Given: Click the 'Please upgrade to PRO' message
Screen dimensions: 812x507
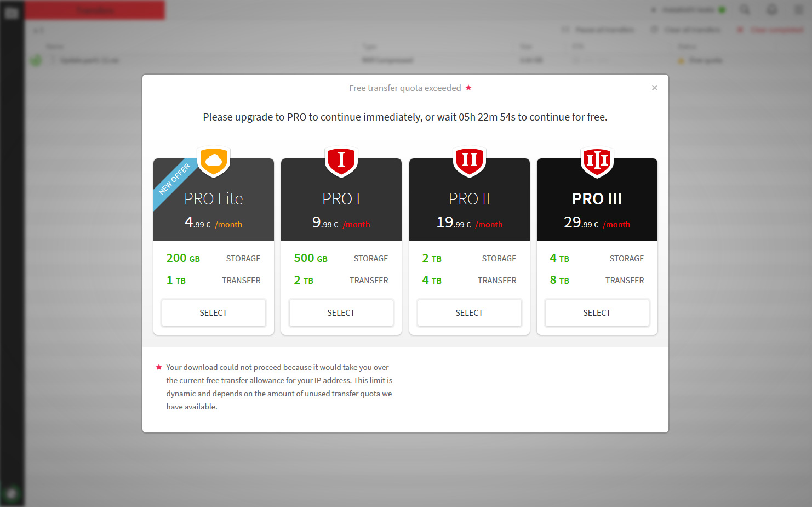Looking at the screenshot, I should (405, 117).
